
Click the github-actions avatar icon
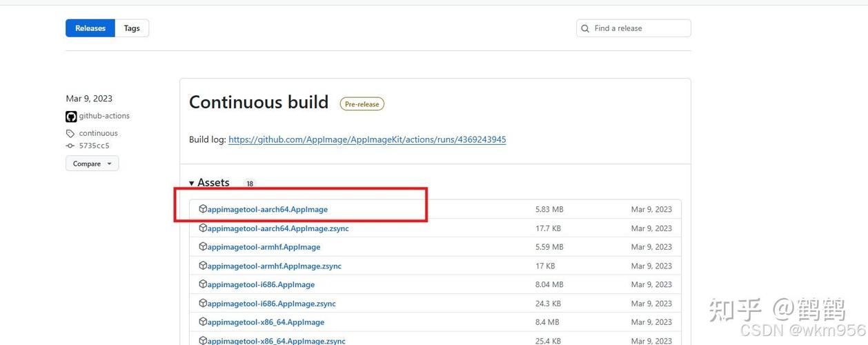[71, 117]
